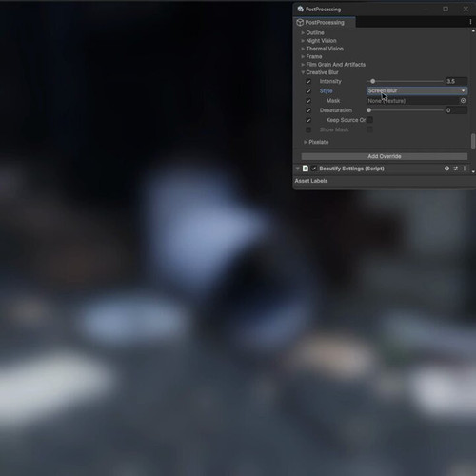The width and height of the screenshot is (476, 476).
Task: Maximize the PostProcessing window
Action: coord(446,9)
